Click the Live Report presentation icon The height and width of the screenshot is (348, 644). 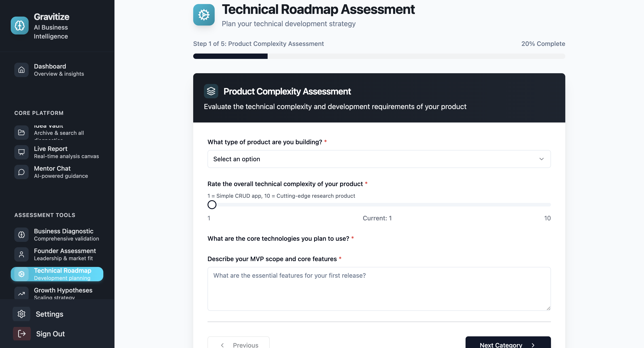pos(21,152)
